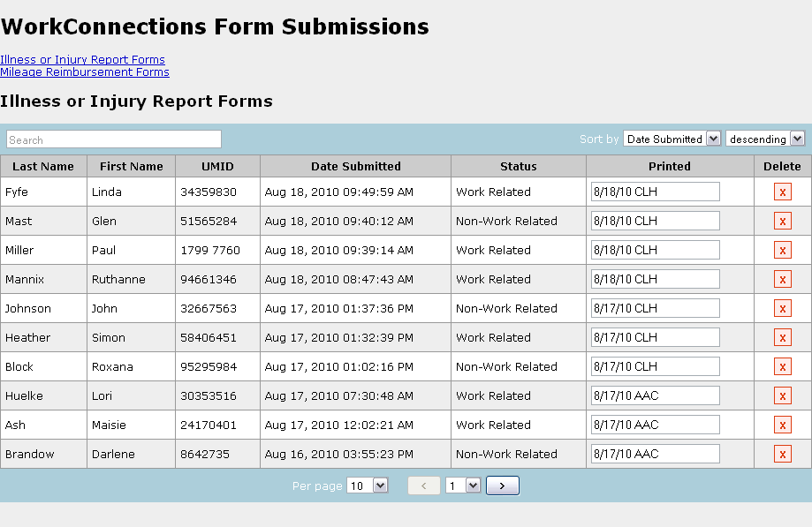Remove Darlene Brandow's row with X icon

pyautogui.click(x=782, y=455)
